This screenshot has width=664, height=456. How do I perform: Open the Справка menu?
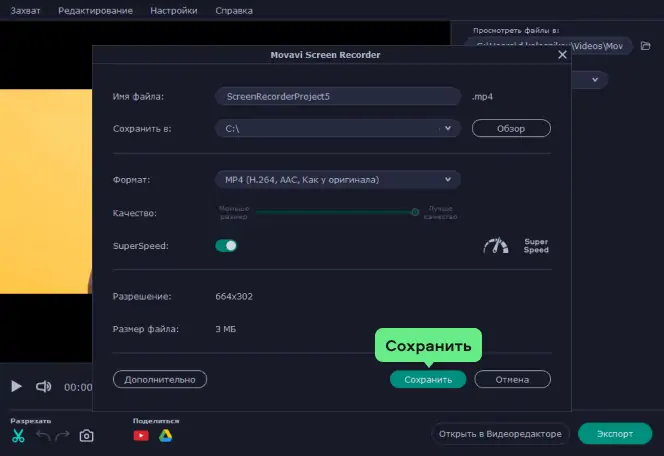click(234, 11)
